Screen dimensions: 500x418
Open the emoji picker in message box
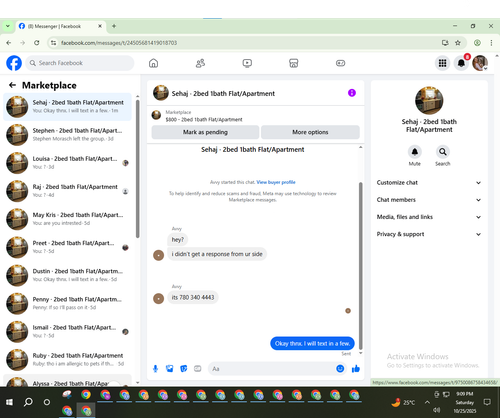340,369
